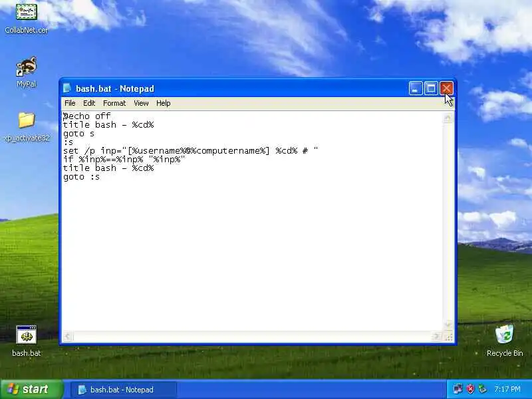Open the Format menu in Notepad
The width and height of the screenshot is (532, 399).
[114, 103]
